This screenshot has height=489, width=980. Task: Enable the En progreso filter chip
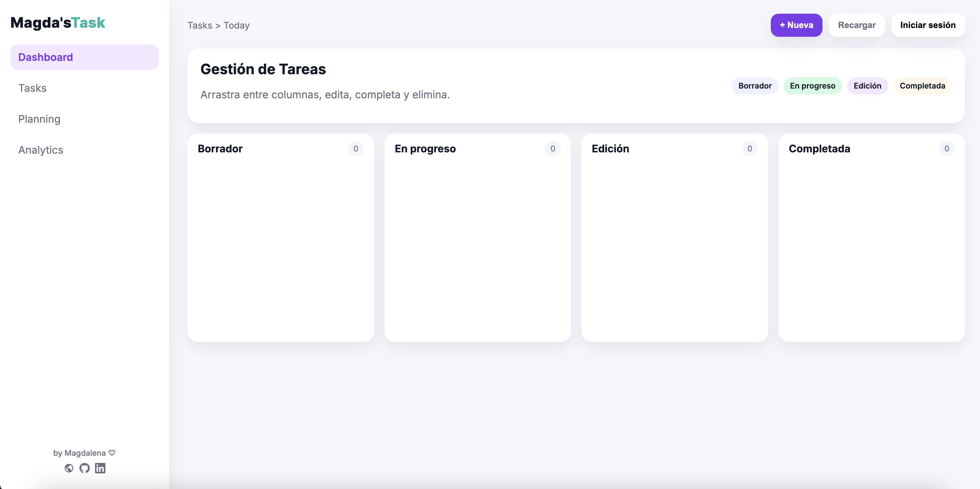pyautogui.click(x=813, y=86)
